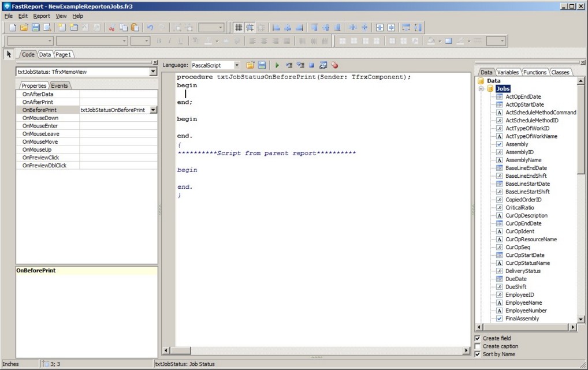588x370 pixels.
Task: Open the Language PascalScript dropdown
Action: coord(236,65)
